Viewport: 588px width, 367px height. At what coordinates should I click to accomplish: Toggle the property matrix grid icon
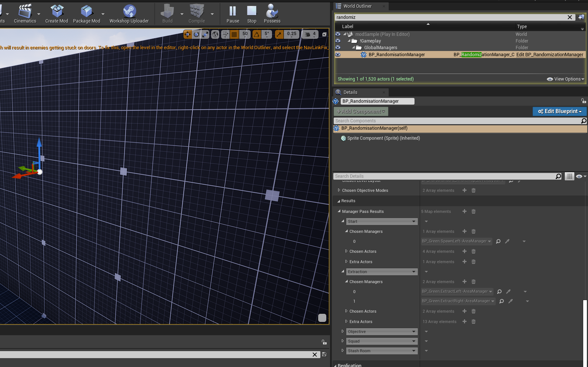[x=570, y=176]
